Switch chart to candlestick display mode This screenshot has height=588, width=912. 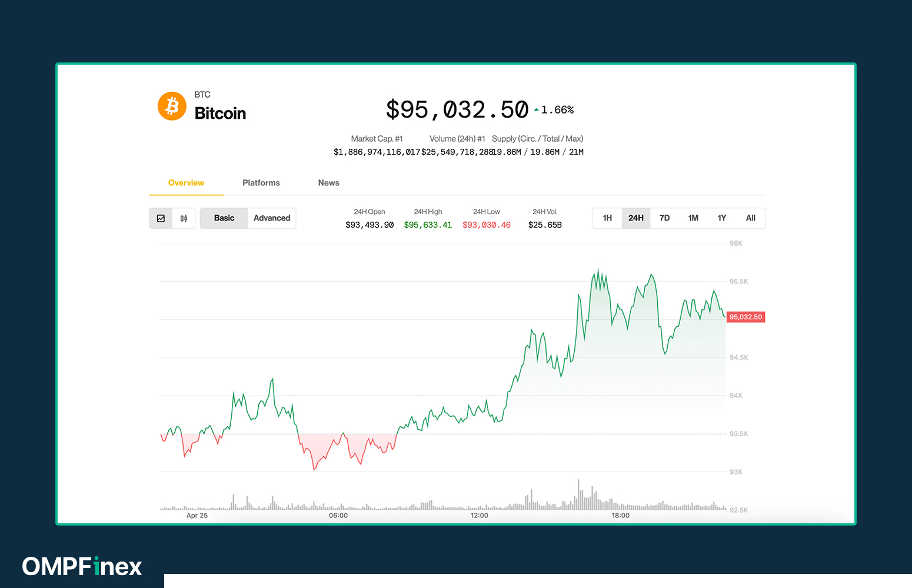[x=184, y=218]
